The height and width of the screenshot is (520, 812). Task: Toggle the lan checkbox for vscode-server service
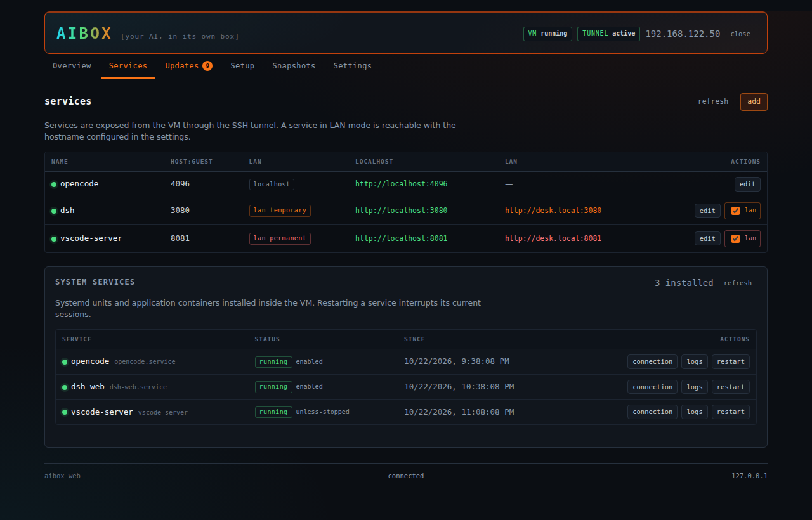tap(735, 238)
